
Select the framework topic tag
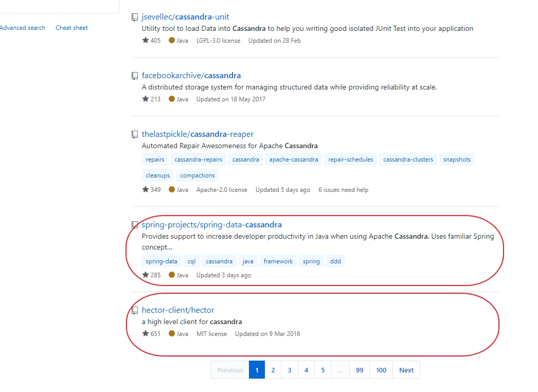point(278,261)
